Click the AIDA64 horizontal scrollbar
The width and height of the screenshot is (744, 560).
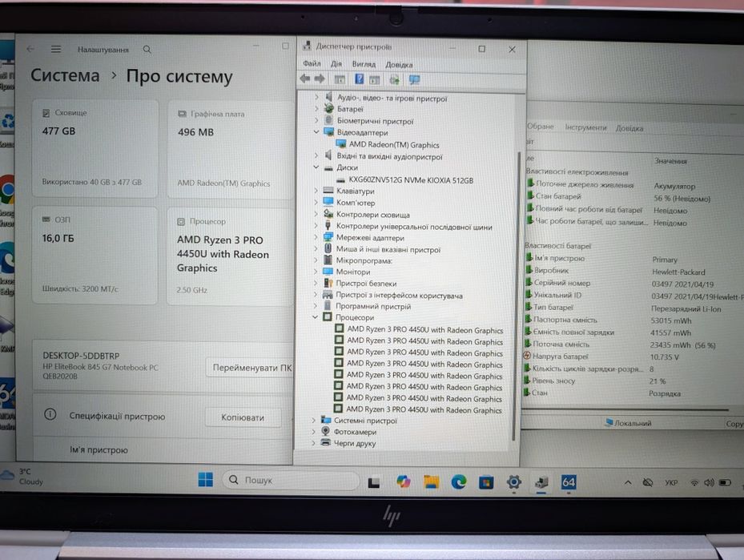tap(626, 409)
